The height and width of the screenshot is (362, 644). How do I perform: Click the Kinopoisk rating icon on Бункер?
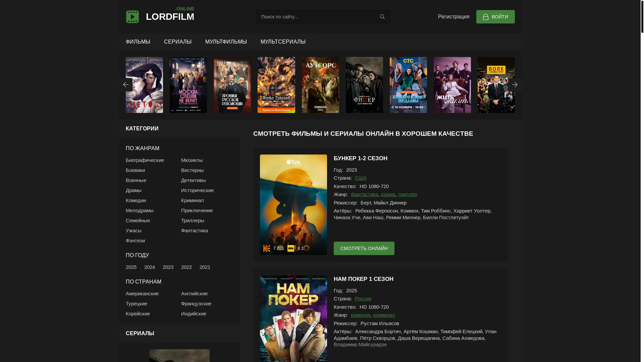267,248
